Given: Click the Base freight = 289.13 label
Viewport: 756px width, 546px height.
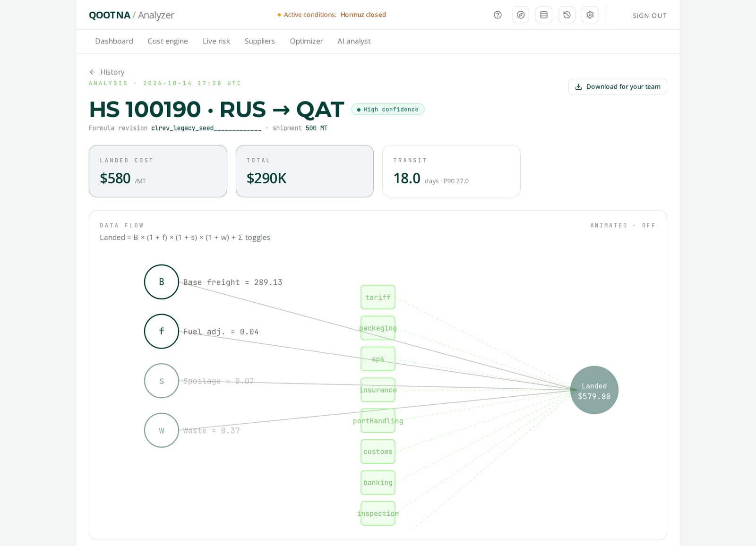Looking at the screenshot, I should (x=232, y=282).
